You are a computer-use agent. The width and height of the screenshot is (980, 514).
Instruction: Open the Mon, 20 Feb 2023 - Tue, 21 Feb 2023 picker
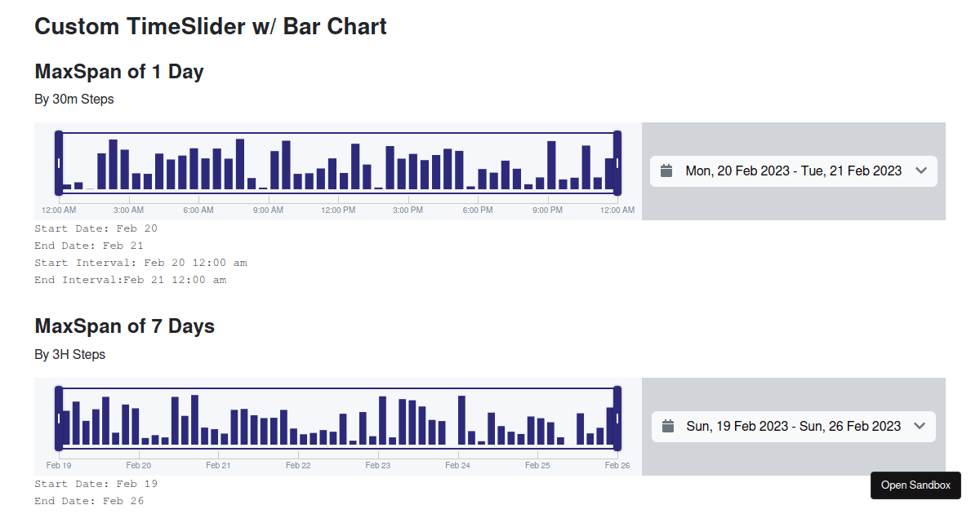pyautogui.click(x=794, y=171)
